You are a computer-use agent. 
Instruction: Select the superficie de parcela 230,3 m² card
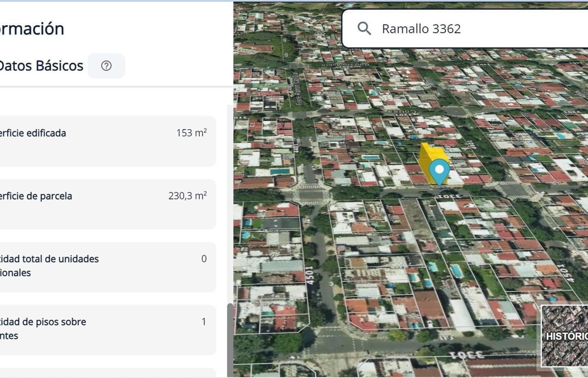[x=107, y=204]
